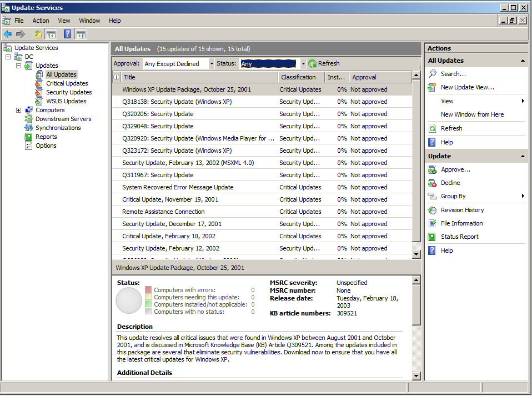Select Critical Updates in the tree
This screenshot has width=532, height=396.
(67, 83)
